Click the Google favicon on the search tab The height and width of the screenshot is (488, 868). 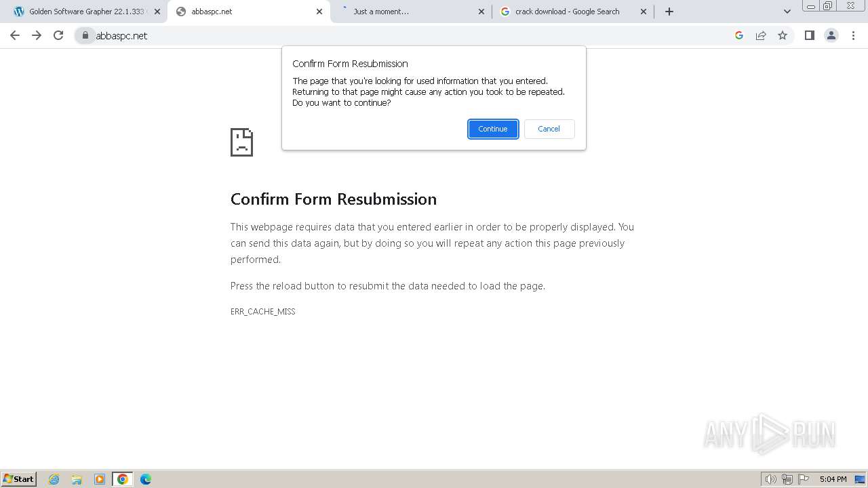[x=505, y=12]
